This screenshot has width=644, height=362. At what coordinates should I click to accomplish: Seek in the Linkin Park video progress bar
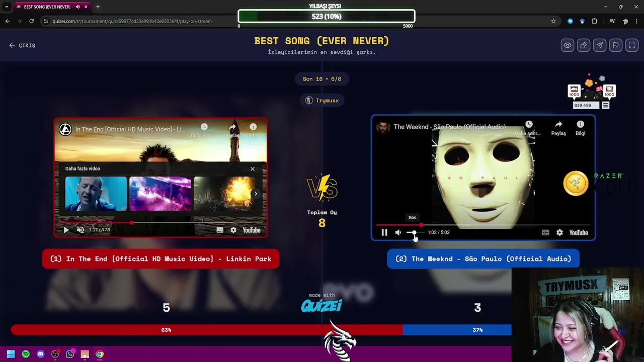(161, 222)
